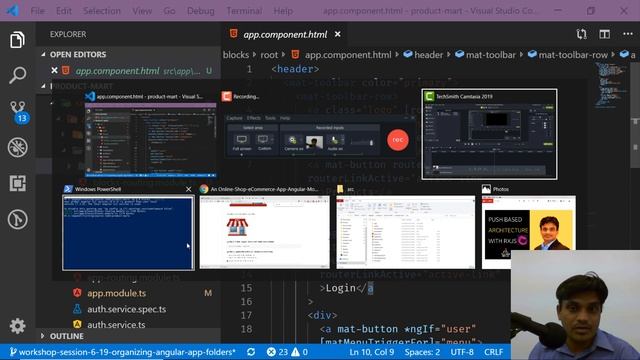Click Spaces: 2 indentation setting
This screenshot has width=640, height=360.
pos(422,352)
